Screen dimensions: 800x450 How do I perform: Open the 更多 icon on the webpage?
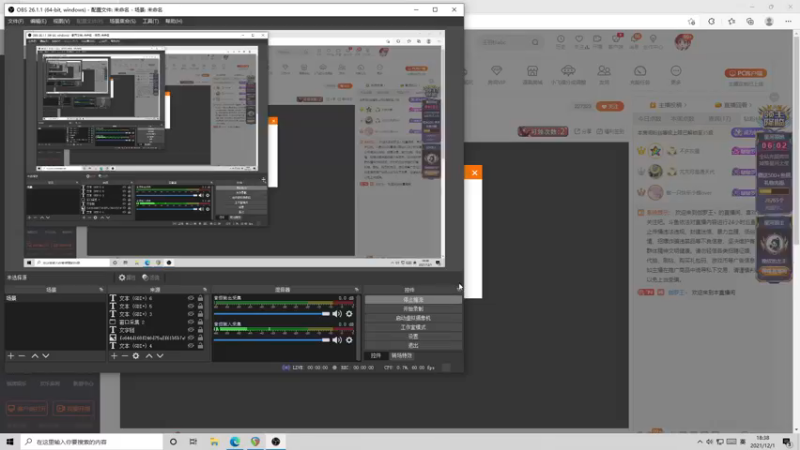coord(676,74)
